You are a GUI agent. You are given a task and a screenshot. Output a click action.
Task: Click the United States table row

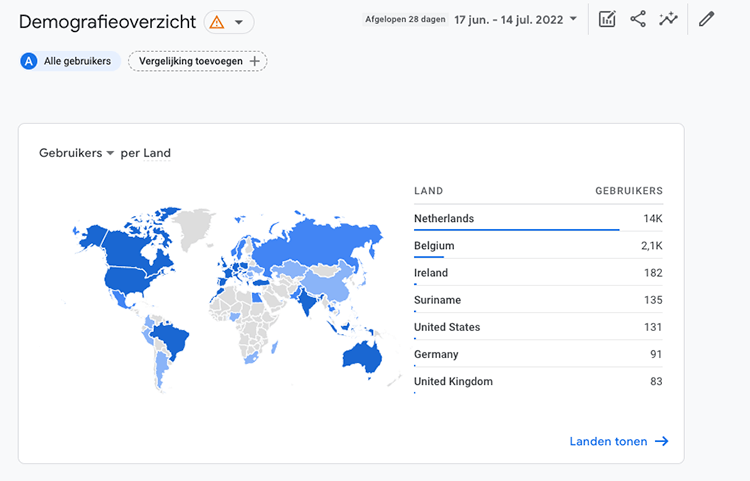tap(538, 327)
